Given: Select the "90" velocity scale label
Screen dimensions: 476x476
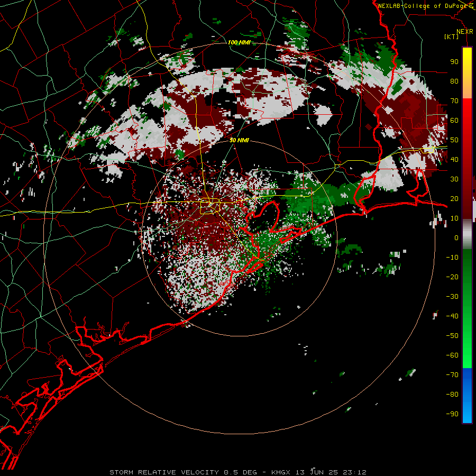Looking at the screenshot, I should point(454,62).
